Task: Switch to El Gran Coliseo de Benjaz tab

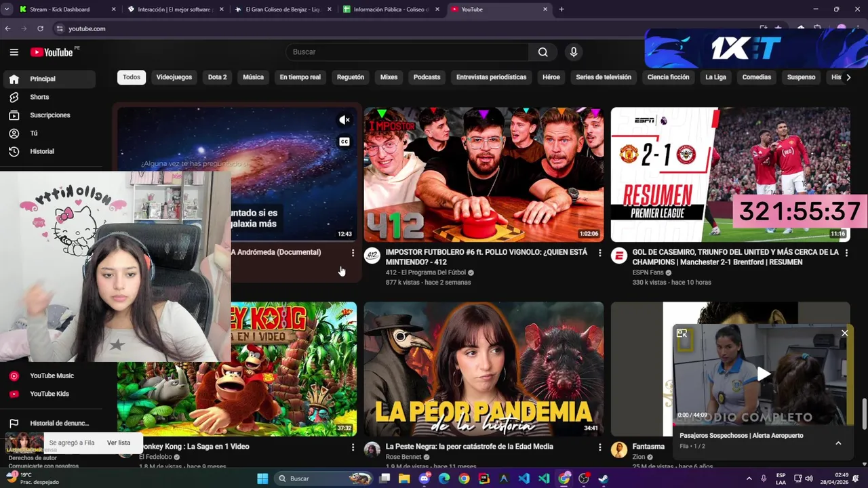Action: (283, 9)
